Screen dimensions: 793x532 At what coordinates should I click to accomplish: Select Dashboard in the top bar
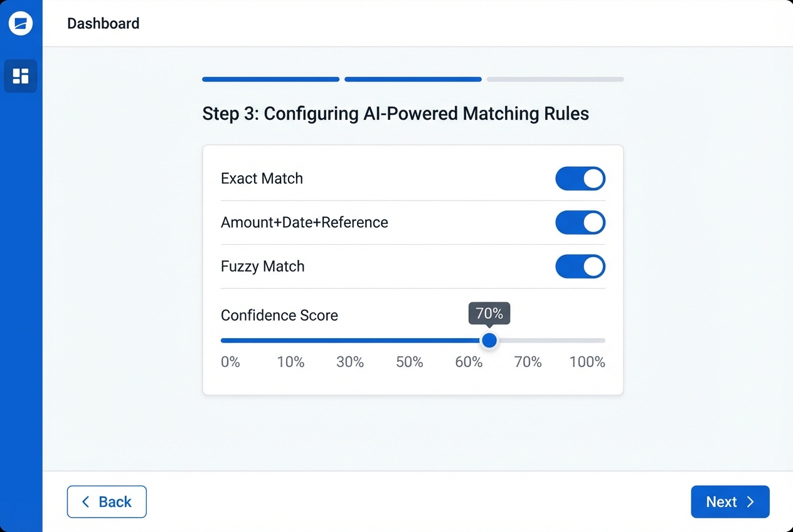[x=103, y=23]
